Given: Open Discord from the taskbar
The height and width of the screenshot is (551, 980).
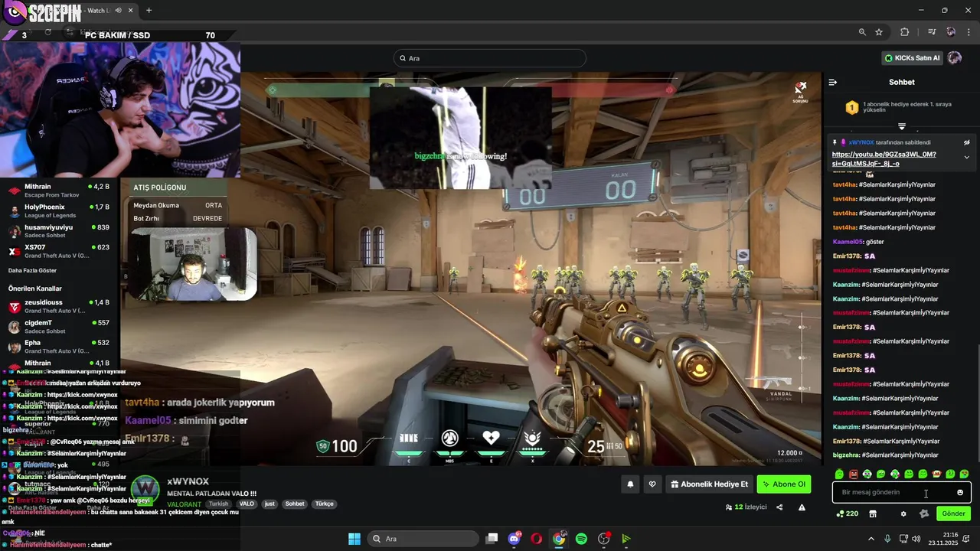Looking at the screenshot, I should coord(514,539).
